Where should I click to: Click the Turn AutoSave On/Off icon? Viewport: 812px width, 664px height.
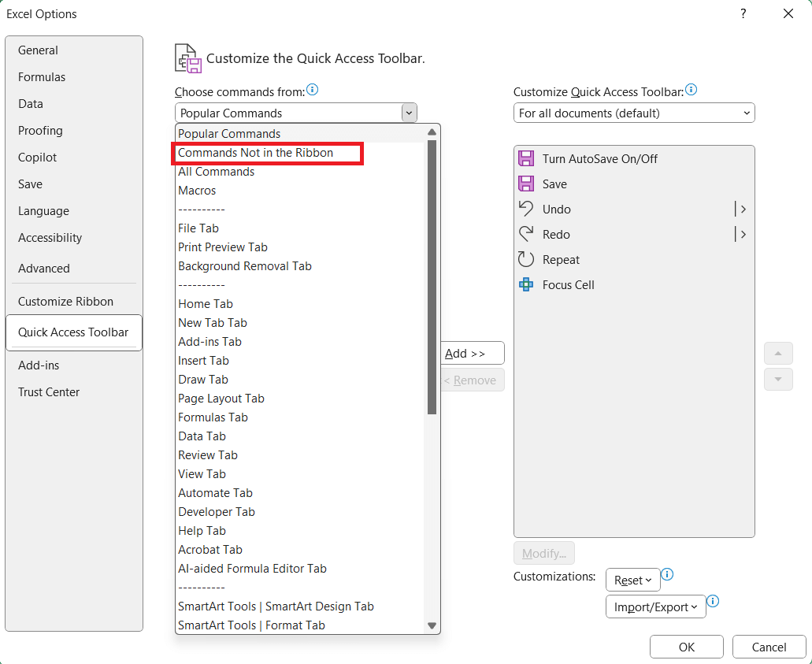tap(525, 158)
